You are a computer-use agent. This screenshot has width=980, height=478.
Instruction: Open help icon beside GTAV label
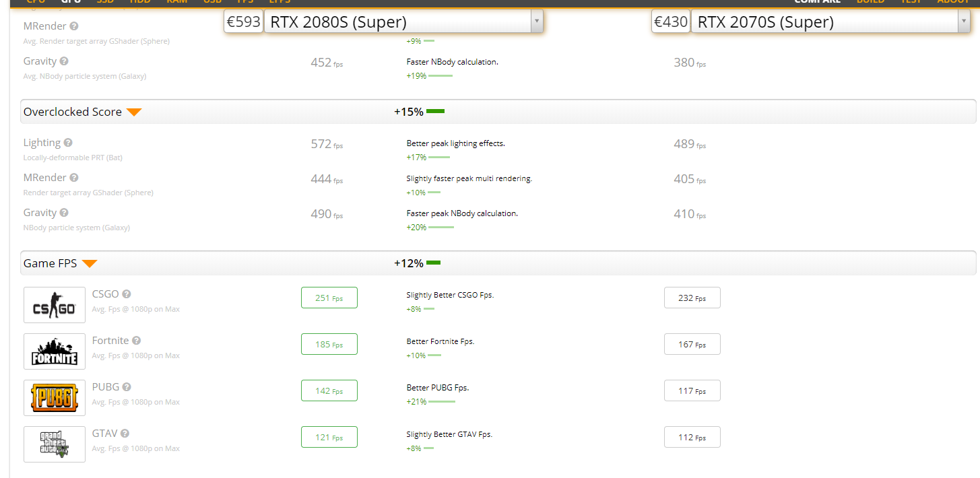[125, 434]
